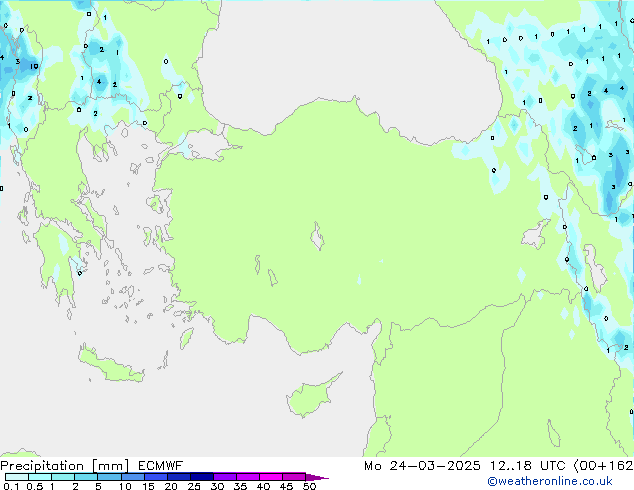Click the 30–35 mm purple legend box
The height and width of the screenshot is (490, 634).
[x=225, y=477]
